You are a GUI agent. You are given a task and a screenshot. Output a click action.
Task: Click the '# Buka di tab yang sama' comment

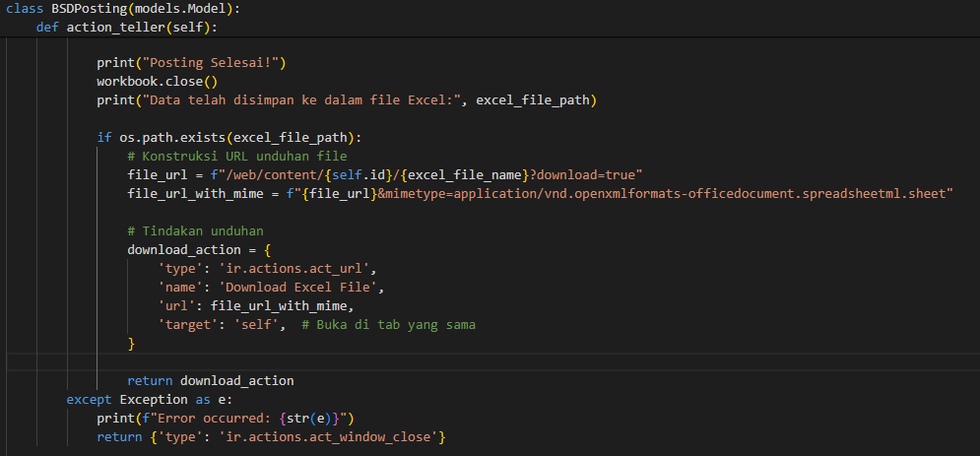tap(388, 325)
